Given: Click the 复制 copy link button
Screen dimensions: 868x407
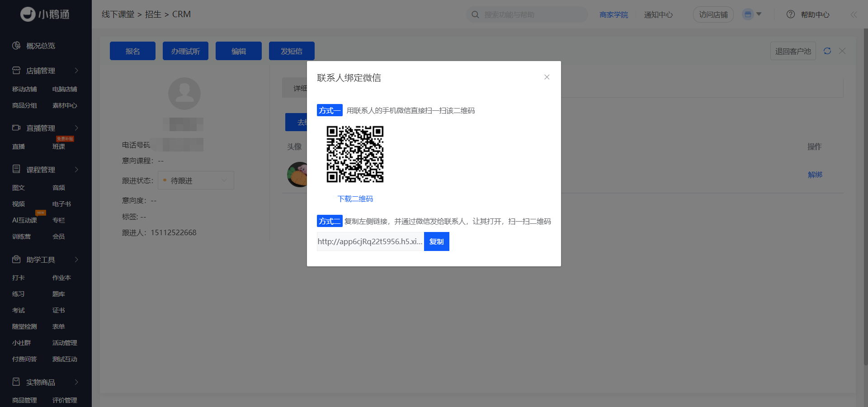Looking at the screenshot, I should tap(437, 241).
